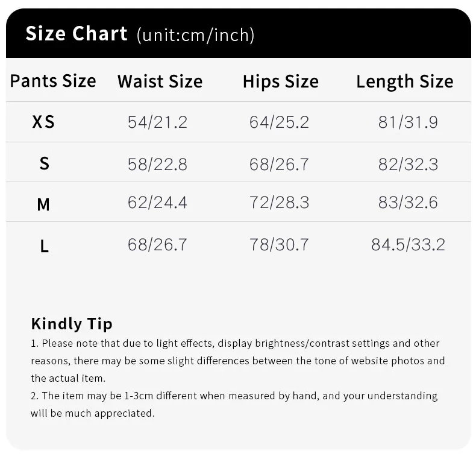Click the L size row label

44,245
